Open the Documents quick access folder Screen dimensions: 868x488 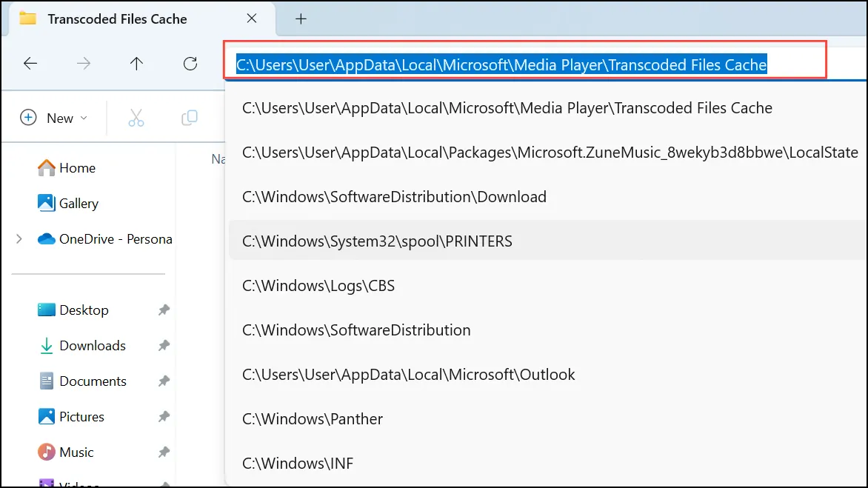pos(82,381)
